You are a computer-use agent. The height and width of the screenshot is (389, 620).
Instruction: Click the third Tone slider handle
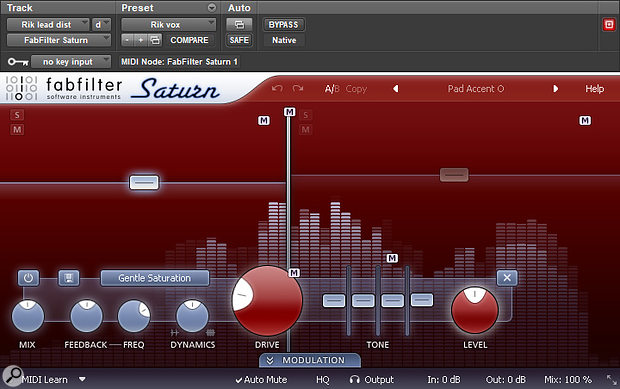tap(392, 301)
